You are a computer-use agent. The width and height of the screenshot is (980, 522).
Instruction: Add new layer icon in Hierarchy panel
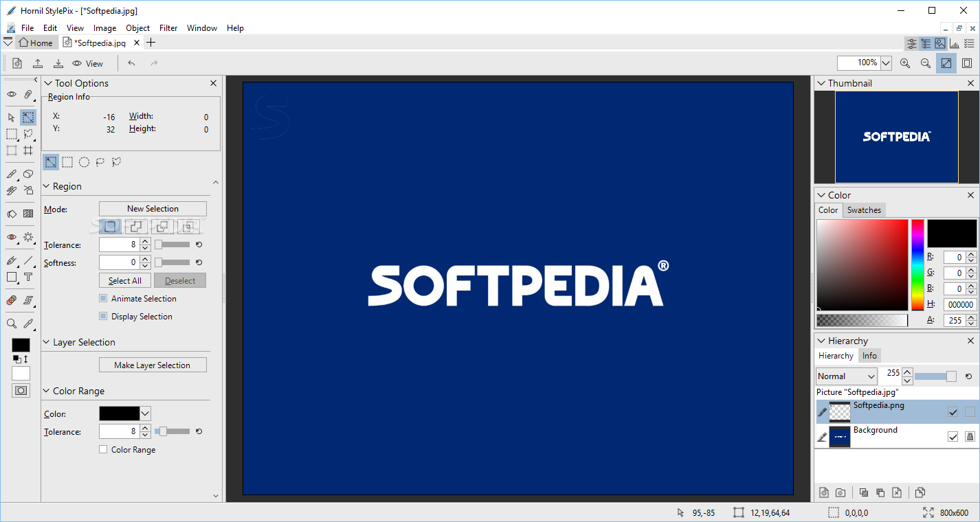click(824, 492)
